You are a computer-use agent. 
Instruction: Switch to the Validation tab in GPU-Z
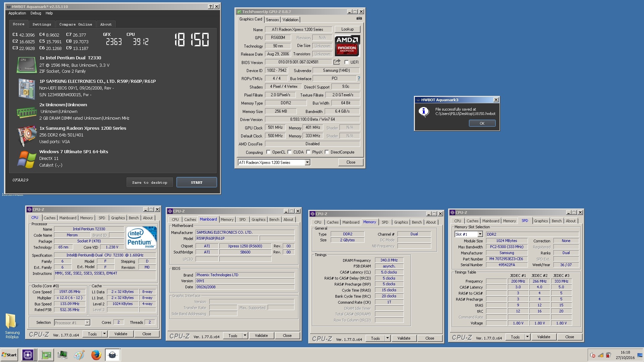[x=290, y=20]
